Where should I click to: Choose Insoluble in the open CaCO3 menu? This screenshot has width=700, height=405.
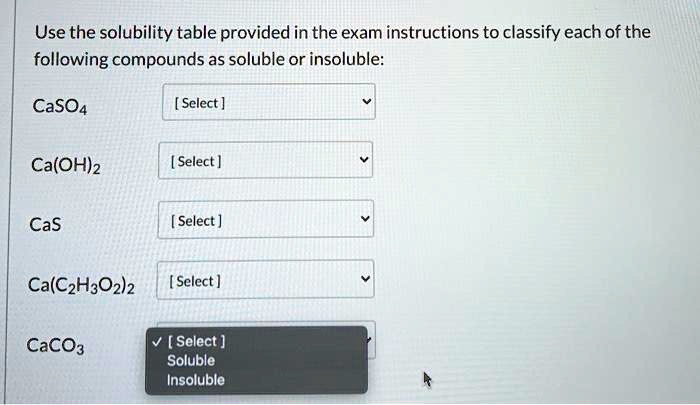(x=195, y=380)
